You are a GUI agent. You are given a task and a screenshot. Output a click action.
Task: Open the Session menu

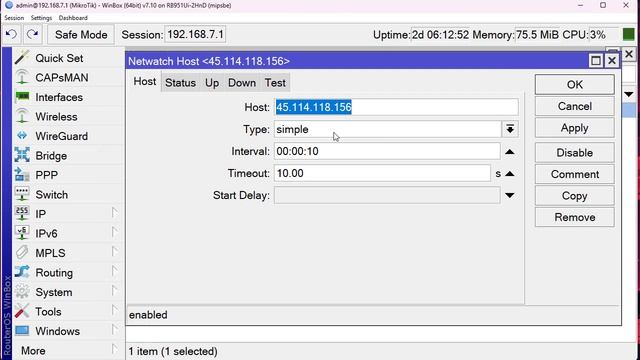pos(14,18)
